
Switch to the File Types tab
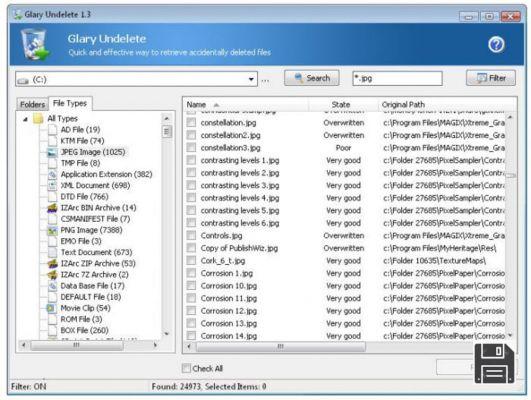pos(70,103)
